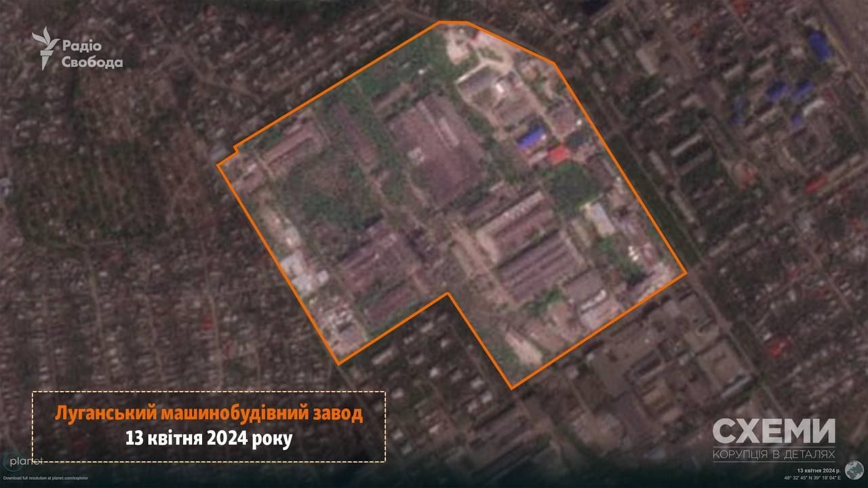Click the Radio Svoboda torch logo icon
The height and width of the screenshot is (488, 868).
pyautogui.click(x=45, y=48)
